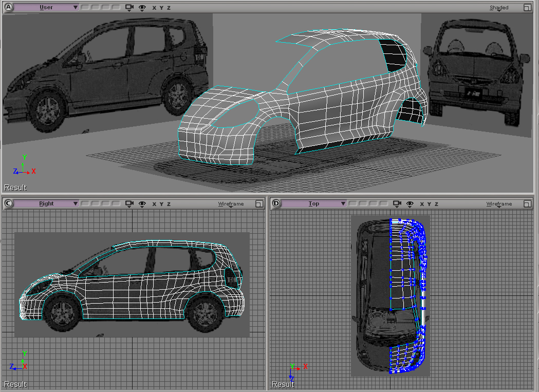Screen dimensions: 539x392
Task: Select the first memo camera slot in viewport A
Action: (x=86, y=7)
